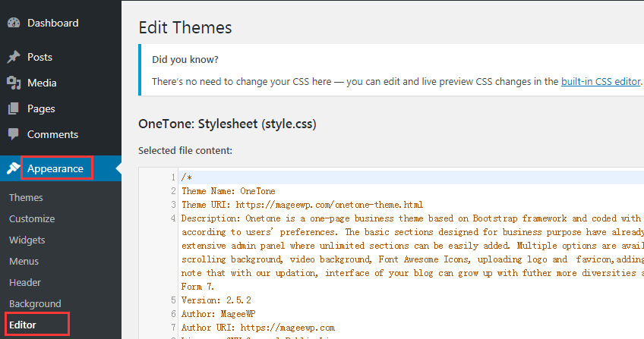Follow the built-in CSS editor link
Image resolution: width=644 pixels, height=339 pixels.
pos(601,82)
